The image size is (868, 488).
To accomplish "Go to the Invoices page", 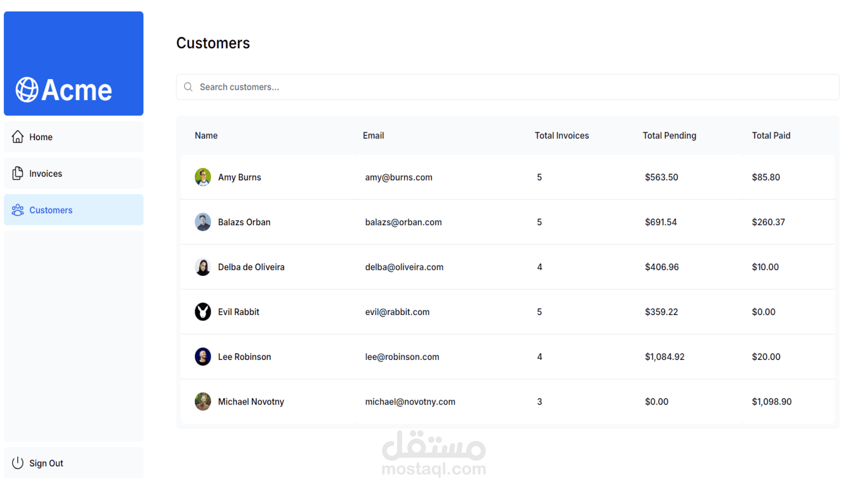I will (46, 174).
